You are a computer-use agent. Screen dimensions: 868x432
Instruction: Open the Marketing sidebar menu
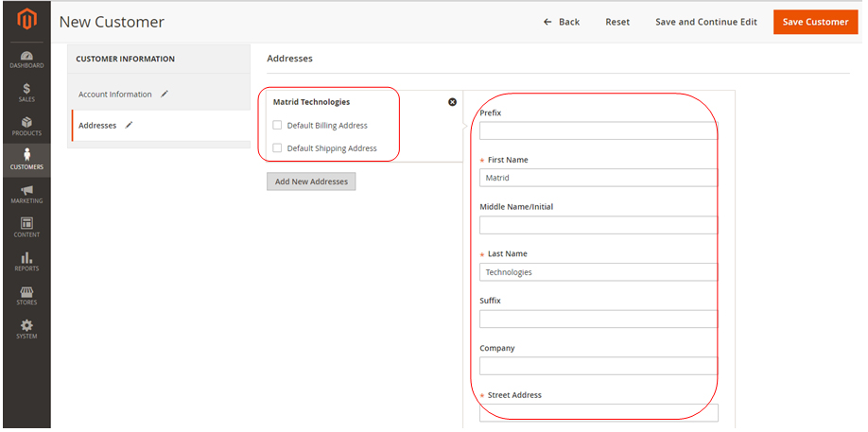26,195
